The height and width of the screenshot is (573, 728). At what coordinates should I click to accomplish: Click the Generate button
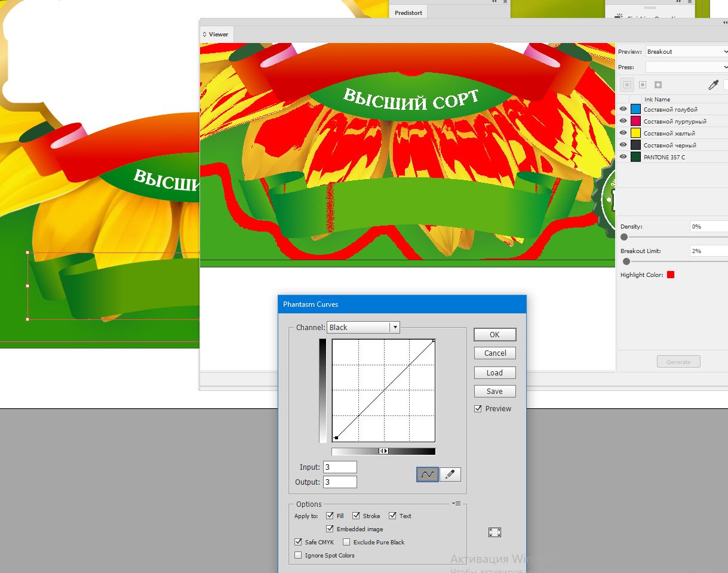(x=678, y=362)
